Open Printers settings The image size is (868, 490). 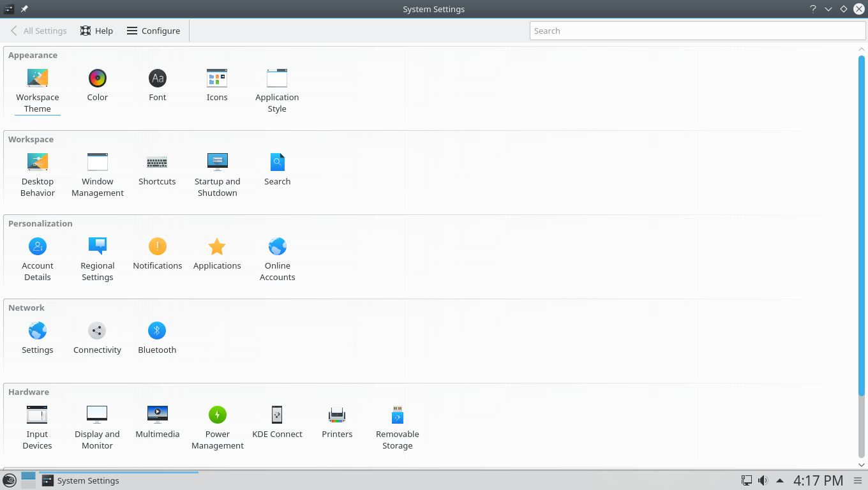coord(337,422)
